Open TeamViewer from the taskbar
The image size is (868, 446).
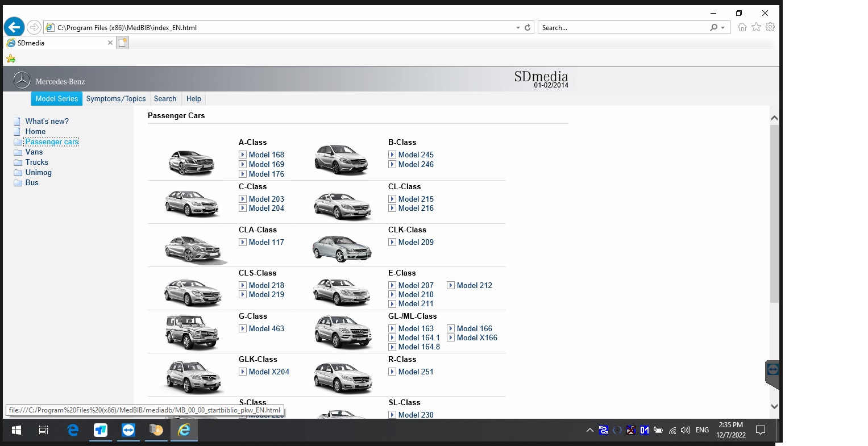pyautogui.click(x=128, y=430)
